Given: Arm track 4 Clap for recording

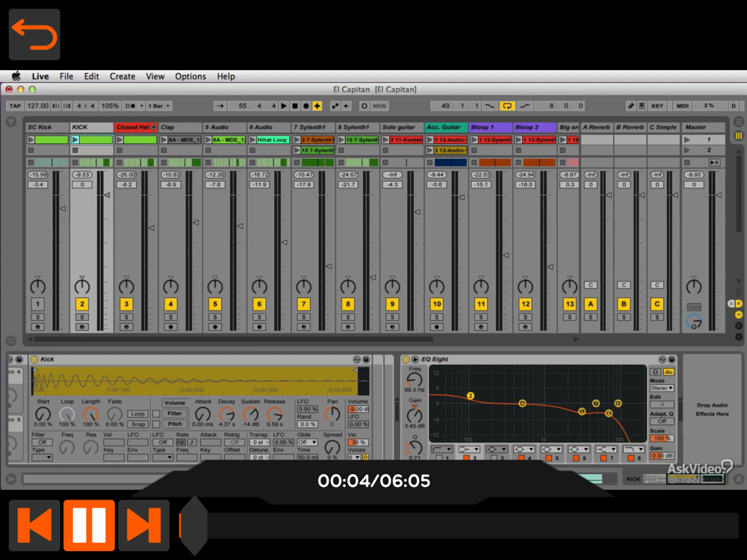Looking at the screenshot, I should (170, 327).
